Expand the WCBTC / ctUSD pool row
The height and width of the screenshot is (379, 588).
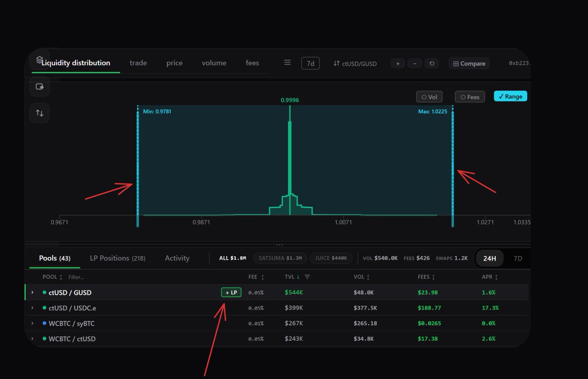[x=32, y=339]
